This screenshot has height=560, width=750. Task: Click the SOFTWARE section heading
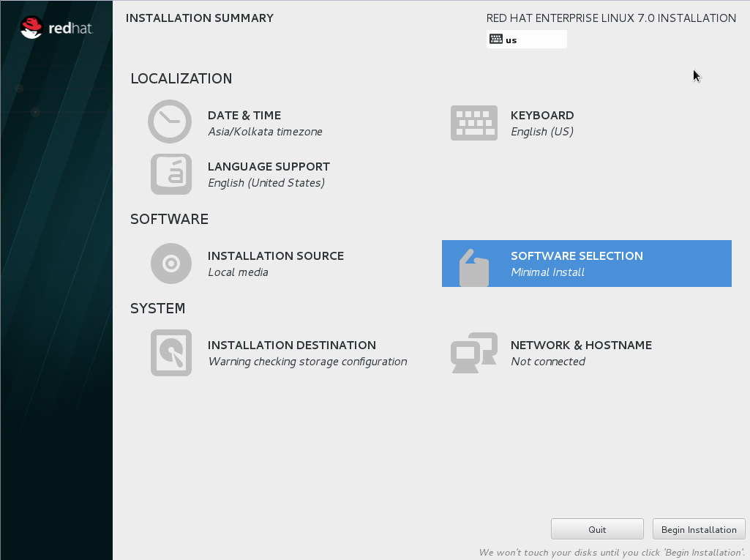pyautogui.click(x=169, y=219)
